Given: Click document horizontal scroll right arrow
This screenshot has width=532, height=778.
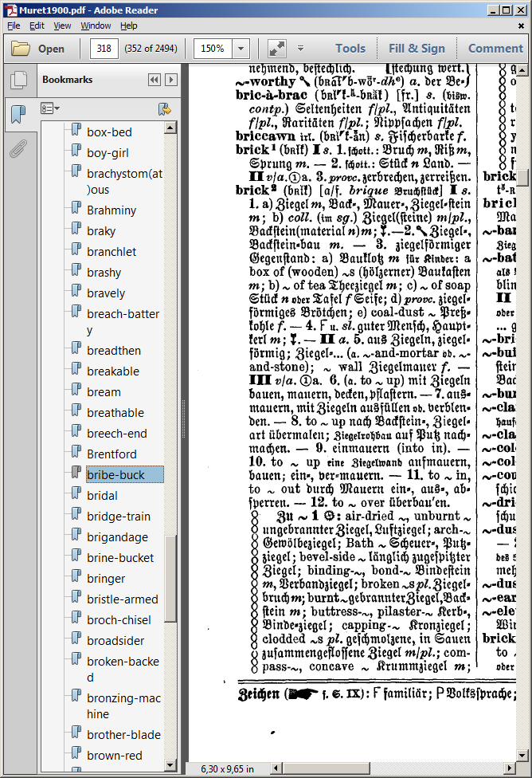Looking at the screenshot, I should point(510,768).
